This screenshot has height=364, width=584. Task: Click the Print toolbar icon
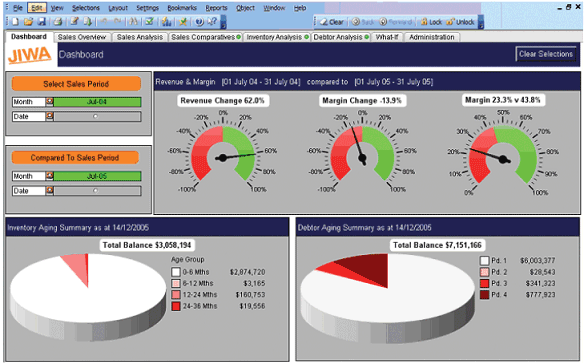pyautogui.click(x=58, y=22)
